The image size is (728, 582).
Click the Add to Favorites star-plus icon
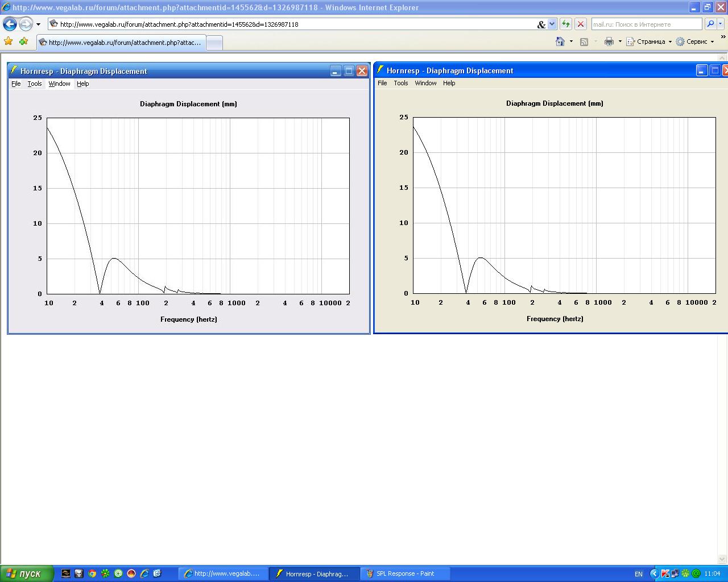click(x=23, y=41)
